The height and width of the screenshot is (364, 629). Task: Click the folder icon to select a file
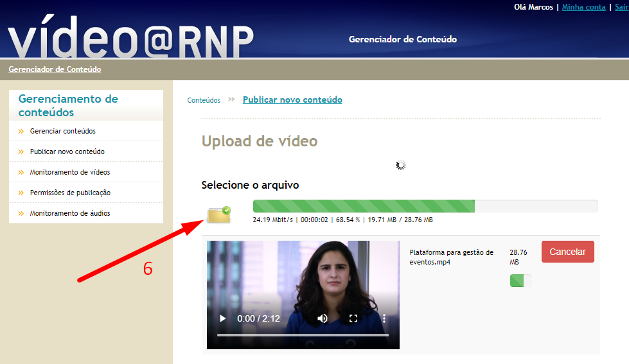pos(219,214)
